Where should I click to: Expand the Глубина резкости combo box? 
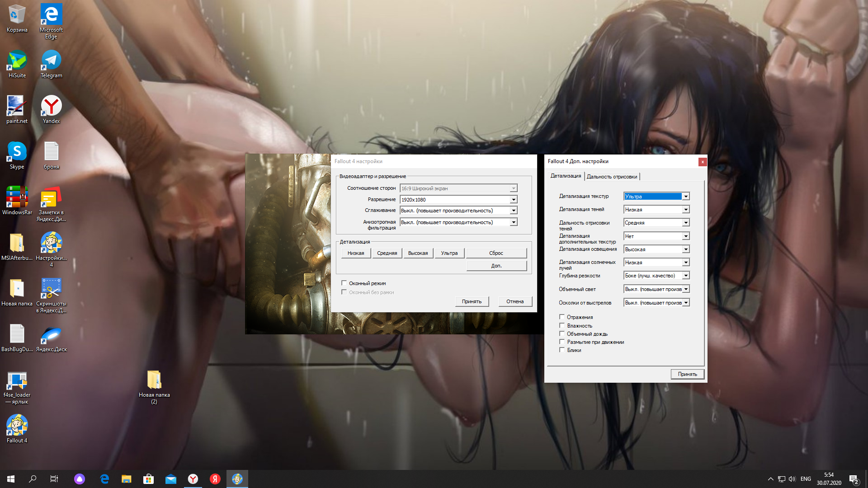686,276
